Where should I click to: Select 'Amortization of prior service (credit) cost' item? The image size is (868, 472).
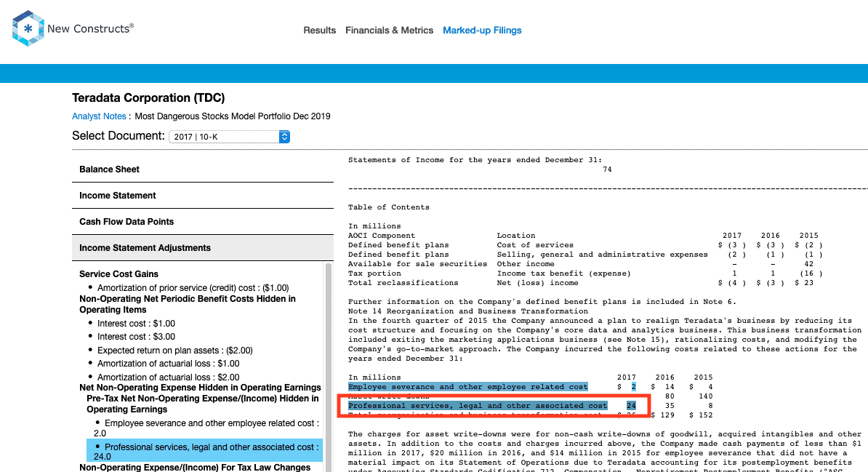193,288
